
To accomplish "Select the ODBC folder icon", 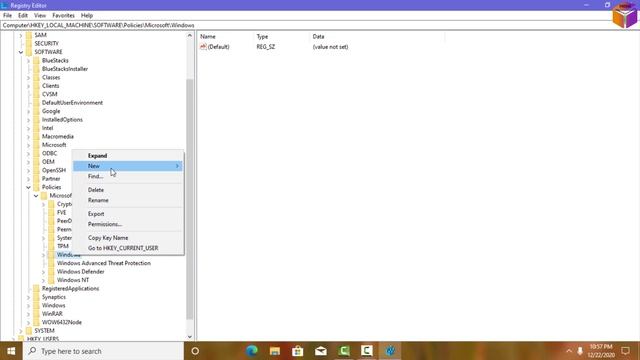I will point(36,153).
